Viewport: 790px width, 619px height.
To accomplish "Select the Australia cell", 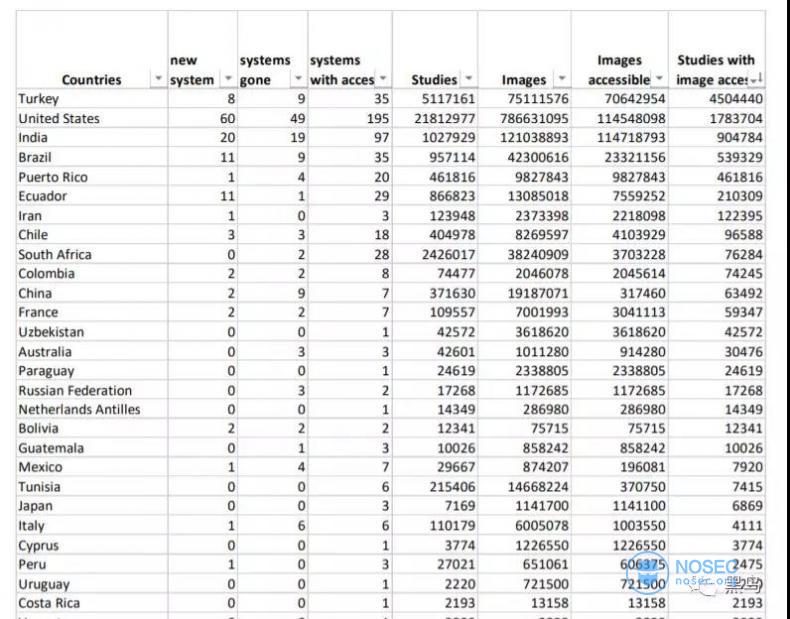I will click(x=92, y=352).
